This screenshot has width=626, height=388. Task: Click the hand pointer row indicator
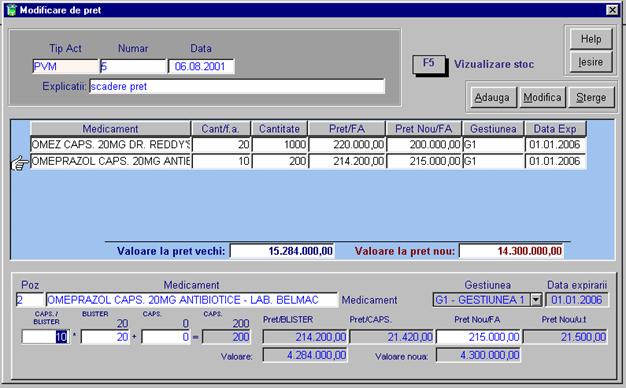[20, 163]
